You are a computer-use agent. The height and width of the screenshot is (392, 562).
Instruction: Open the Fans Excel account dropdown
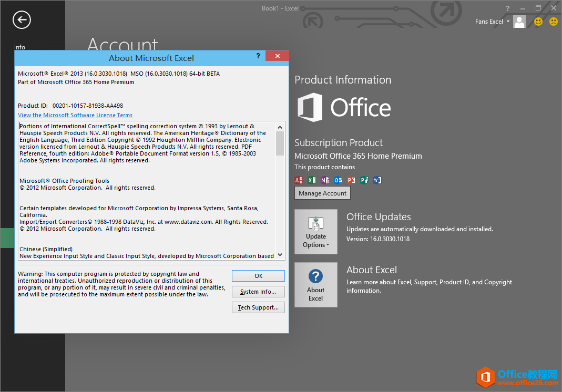492,22
